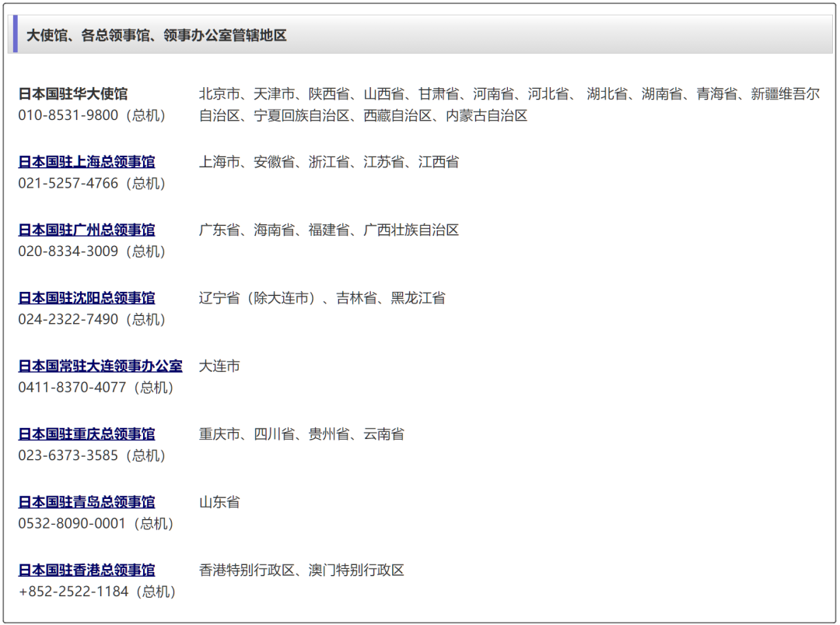Click the embassy phone number 010-8531-9800
The width and height of the screenshot is (840, 625).
click(68, 115)
